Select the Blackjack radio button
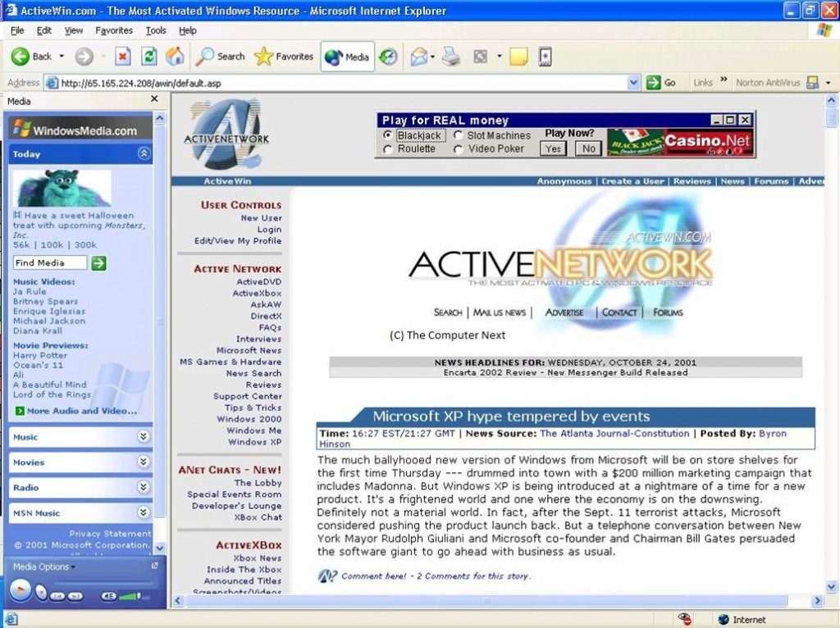Image resolution: width=840 pixels, height=628 pixels. [x=387, y=135]
